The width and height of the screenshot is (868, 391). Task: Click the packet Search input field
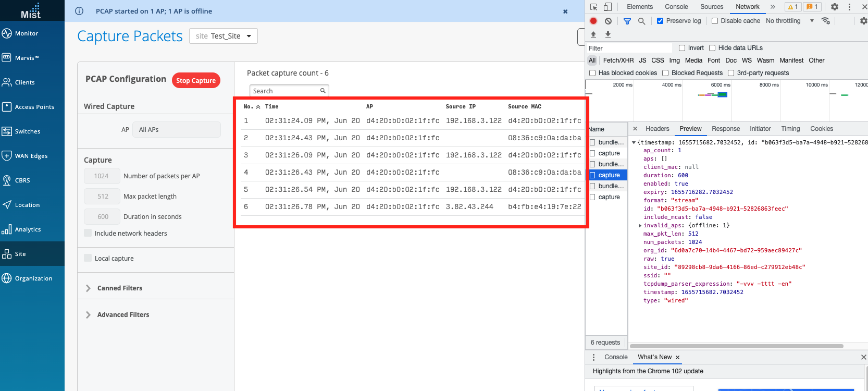tap(285, 91)
